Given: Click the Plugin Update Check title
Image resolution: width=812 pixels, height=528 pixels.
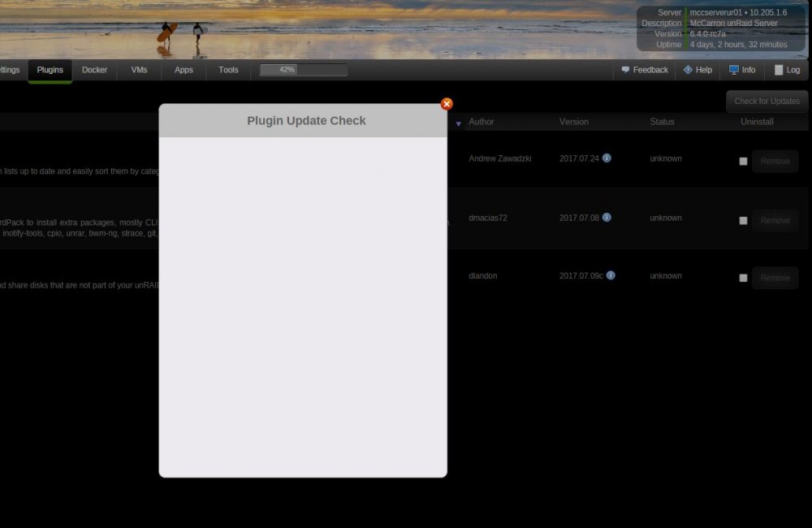Looking at the screenshot, I should coord(306,121).
